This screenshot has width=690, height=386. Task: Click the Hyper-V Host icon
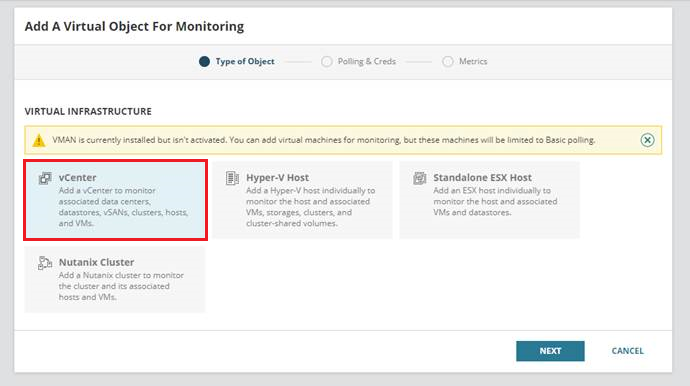(x=232, y=178)
